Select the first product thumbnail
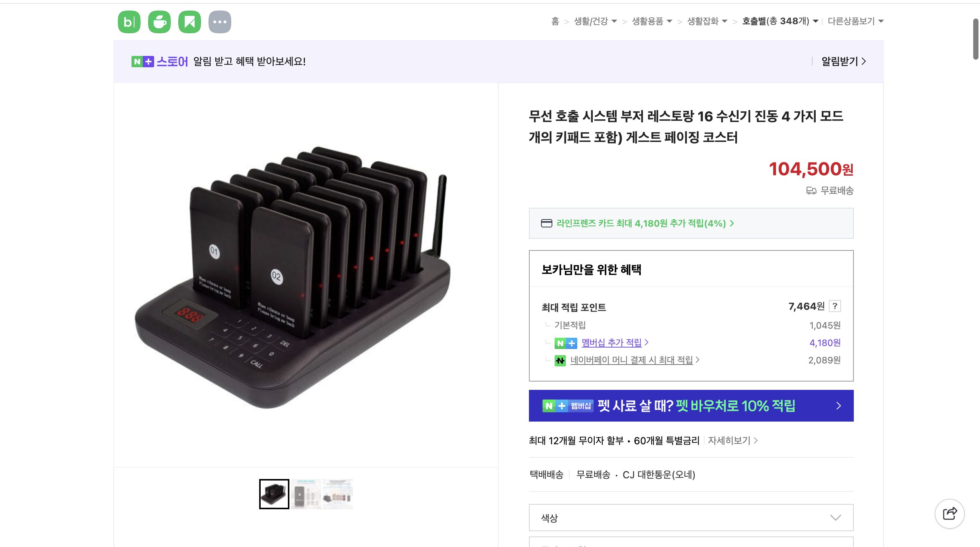The width and height of the screenshot is (980, 547). click(x=274, y=493)
